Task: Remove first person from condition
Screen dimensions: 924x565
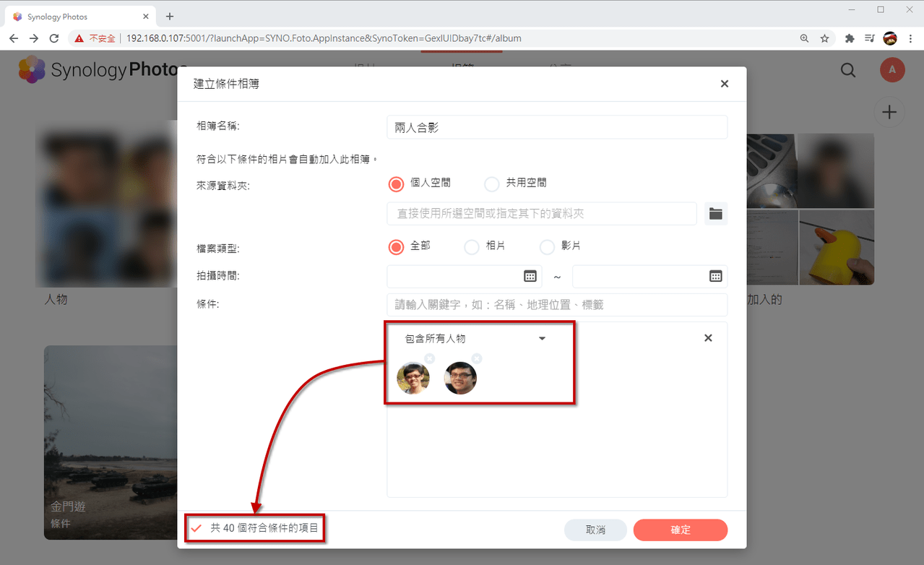Action: coord(430,358)
